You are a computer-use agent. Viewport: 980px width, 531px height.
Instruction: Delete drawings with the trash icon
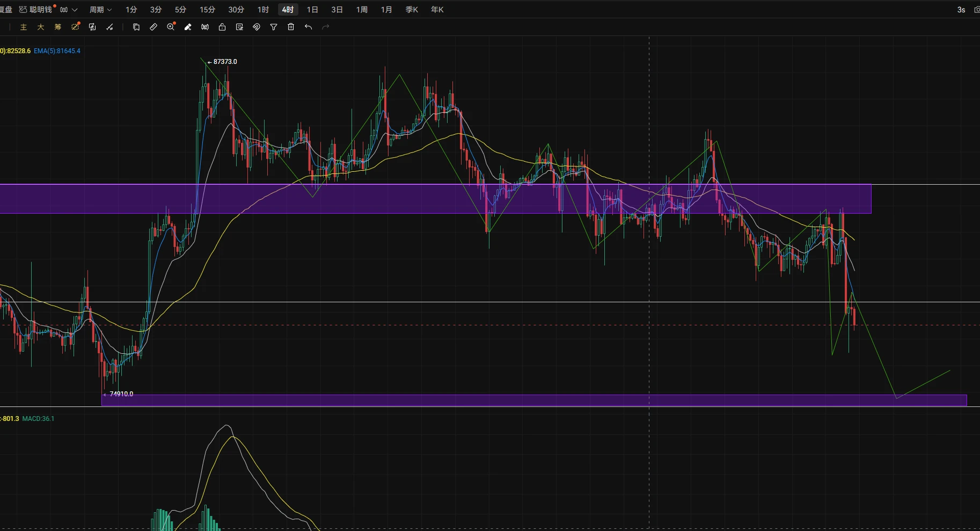coord(291,27)
